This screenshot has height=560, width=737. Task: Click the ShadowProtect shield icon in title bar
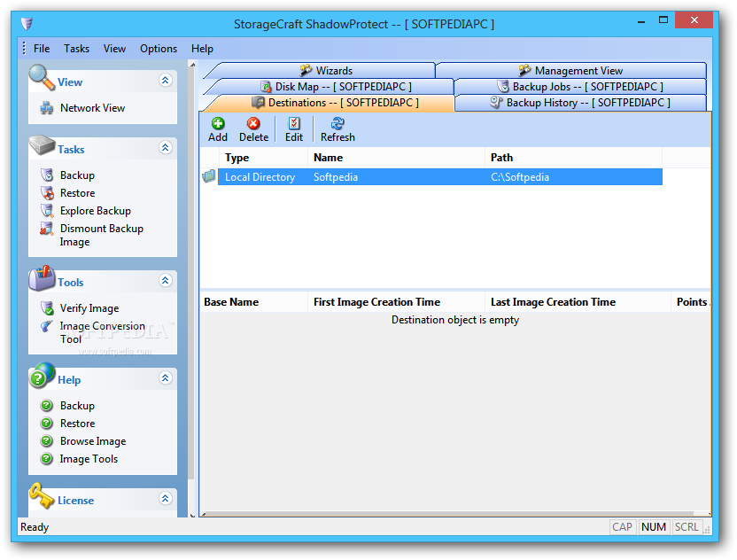(27, 23)
